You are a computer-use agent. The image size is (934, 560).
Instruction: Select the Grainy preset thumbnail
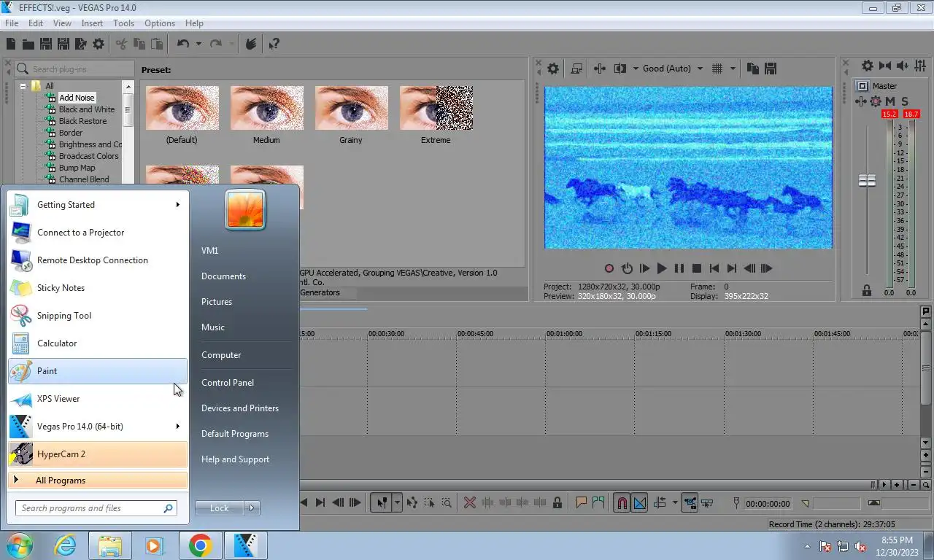tap(352, 108)
